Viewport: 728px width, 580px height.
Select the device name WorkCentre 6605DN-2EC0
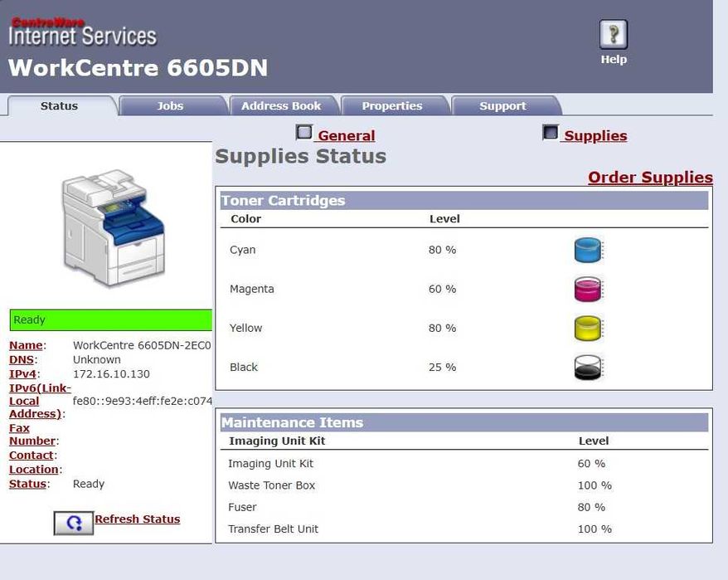pyautogui.click(x=142, y=346)
